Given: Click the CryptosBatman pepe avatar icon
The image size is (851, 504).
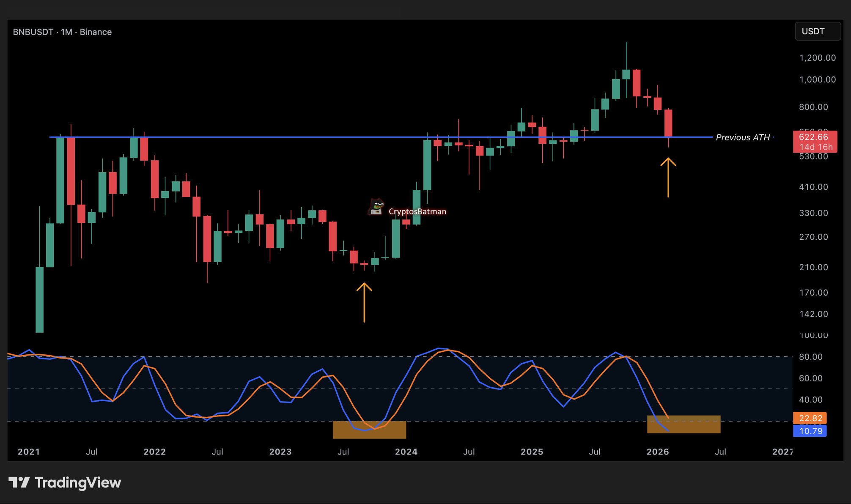Looking at the screenshot, I should 376,207.
